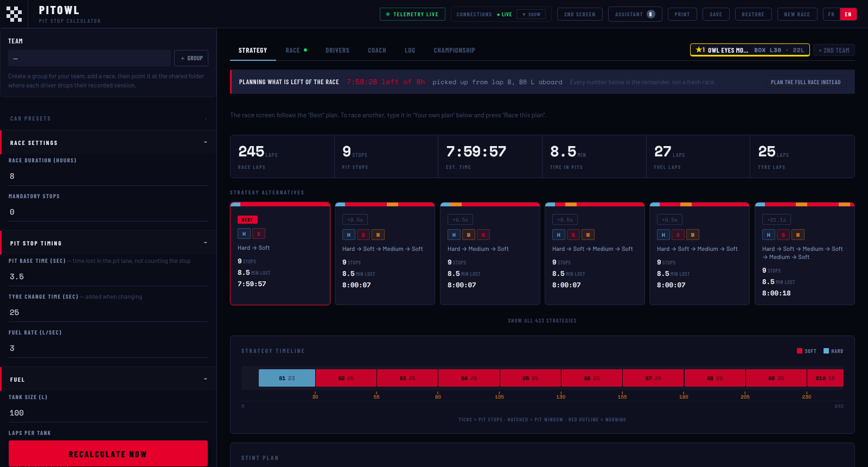Edit the Fuel Rate field
This screenshot has height=467, width=868.
(108, 348)
